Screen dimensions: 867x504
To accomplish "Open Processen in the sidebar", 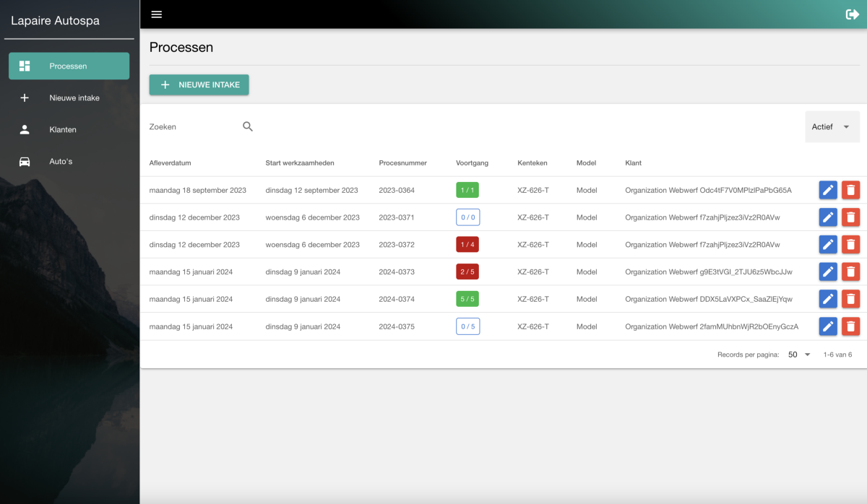I will [x=69, y=66].
